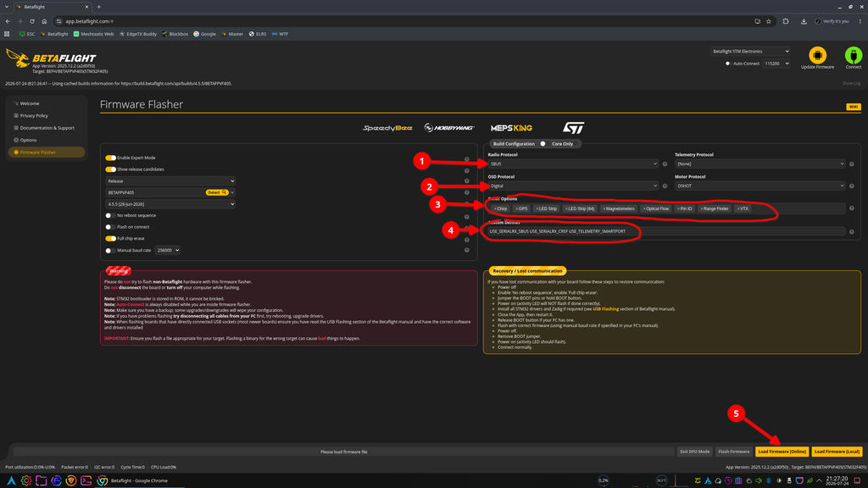Viewport: 868px width, 488px height.
Task: Open the Blackbox bookmark
Action: coord(175,34)
